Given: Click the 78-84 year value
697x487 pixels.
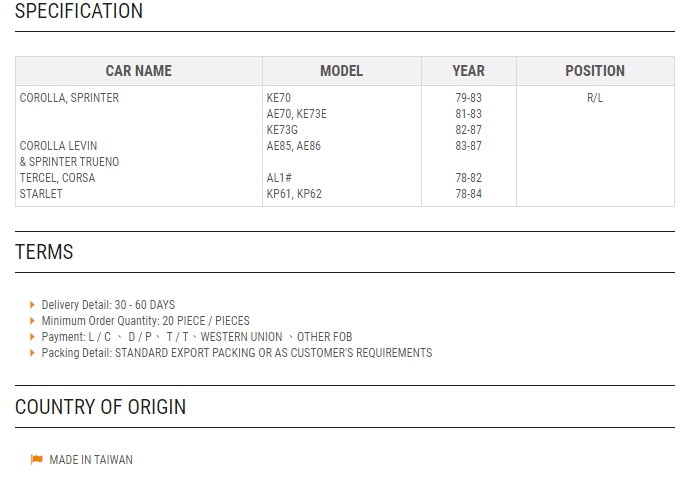Looking at the screenshot, I should (469, 194).
